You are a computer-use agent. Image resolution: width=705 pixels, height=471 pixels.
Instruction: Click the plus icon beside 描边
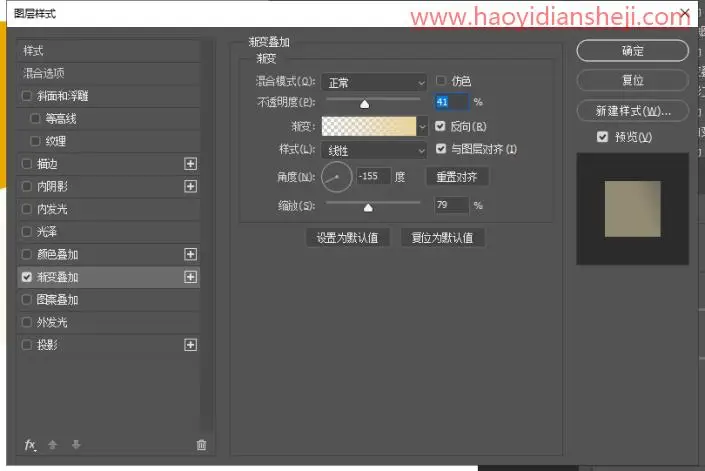(191, 164)
